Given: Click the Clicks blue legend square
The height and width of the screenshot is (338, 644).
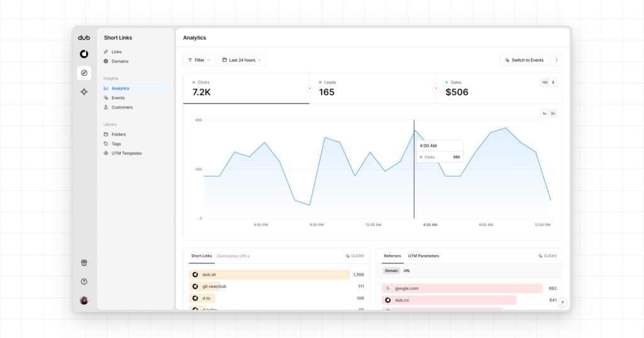Looking at the screenshot, I should [194, 82].
